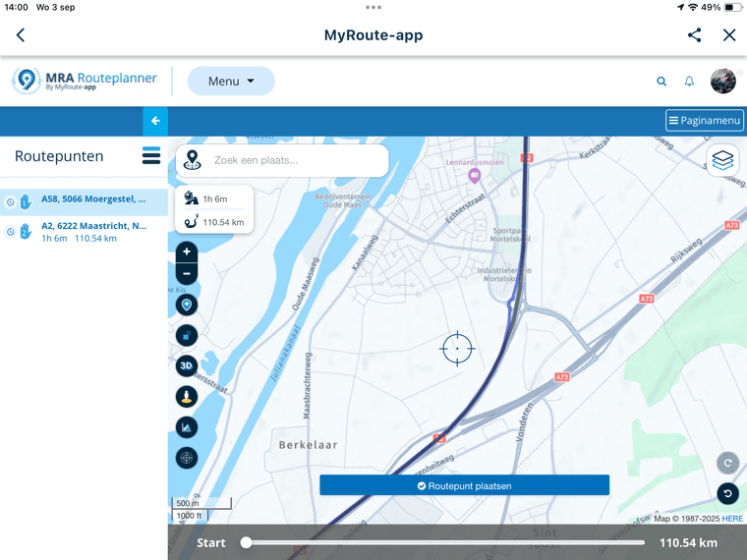Screen dimensions: 747x560
Task: Click the dark undo arrow button
Action: coord(727,493)
